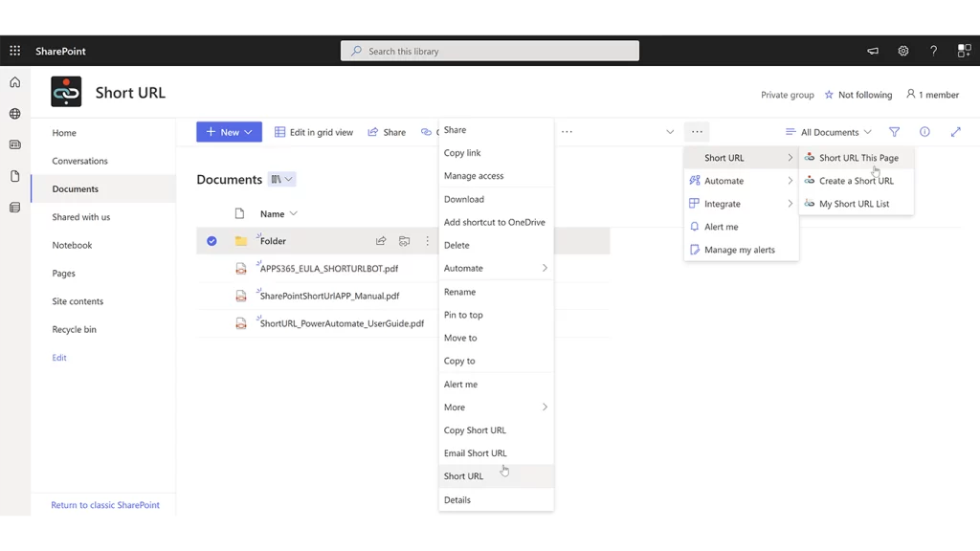The height and width of the screenshot is (551, 980).
Task: Click the Not following star icon
Action: click(829, 95)
